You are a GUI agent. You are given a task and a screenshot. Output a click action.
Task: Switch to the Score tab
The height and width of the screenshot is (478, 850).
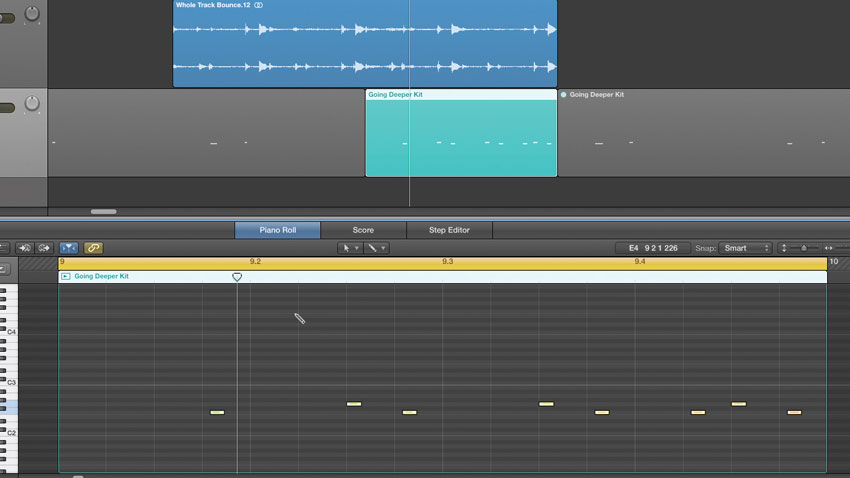point(363,230)
